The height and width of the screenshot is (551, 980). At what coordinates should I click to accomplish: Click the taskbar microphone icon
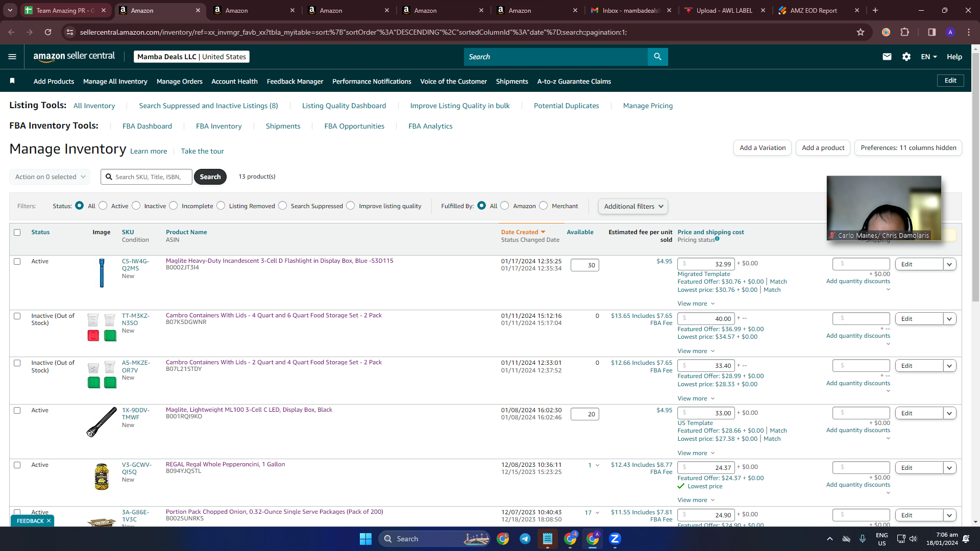pos(863,539)
